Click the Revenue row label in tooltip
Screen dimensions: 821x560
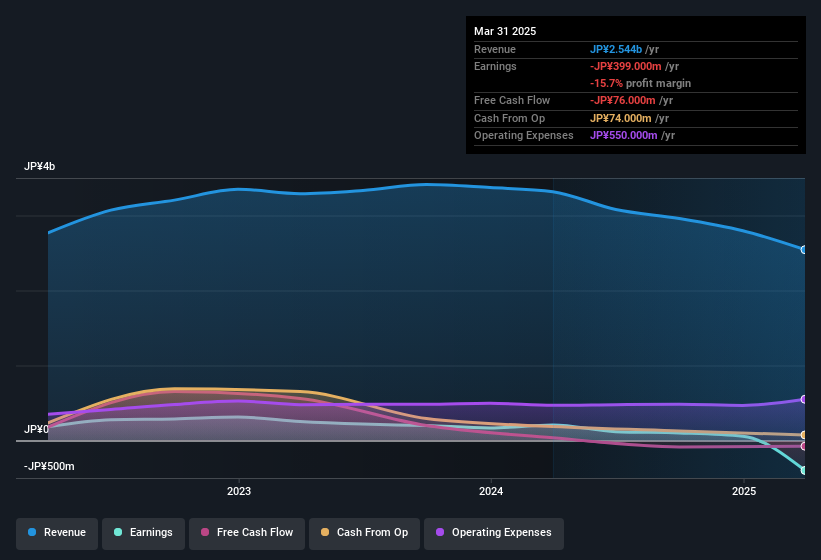[x=495, y=49]
